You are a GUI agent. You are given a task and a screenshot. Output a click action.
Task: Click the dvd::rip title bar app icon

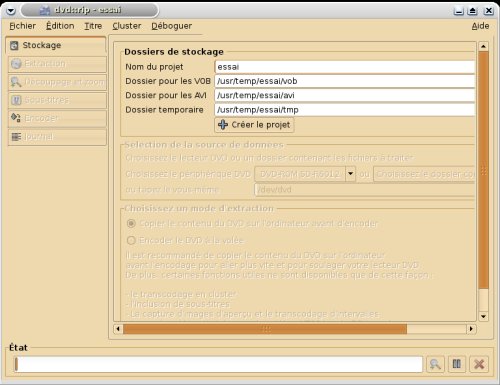45,10
